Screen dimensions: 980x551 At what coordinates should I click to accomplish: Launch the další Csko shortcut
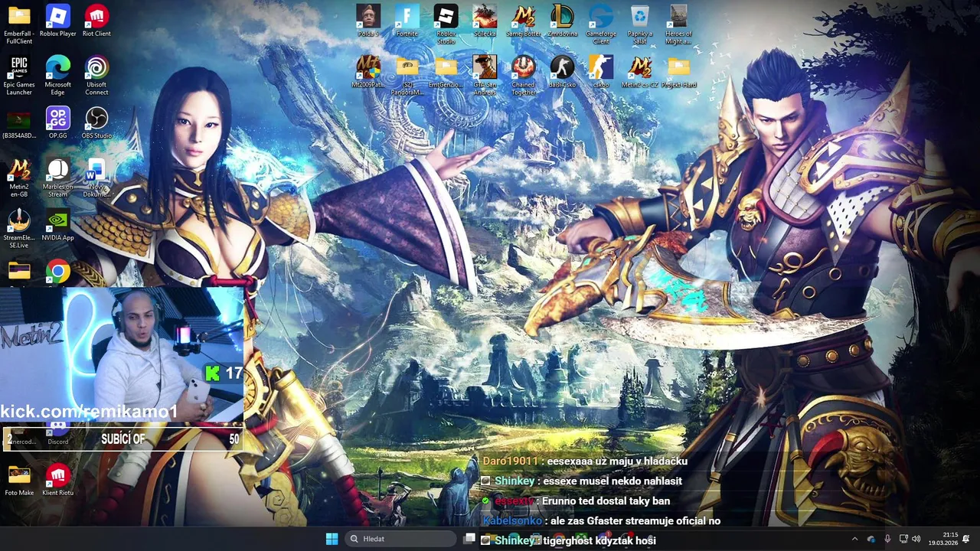[562, 72]
